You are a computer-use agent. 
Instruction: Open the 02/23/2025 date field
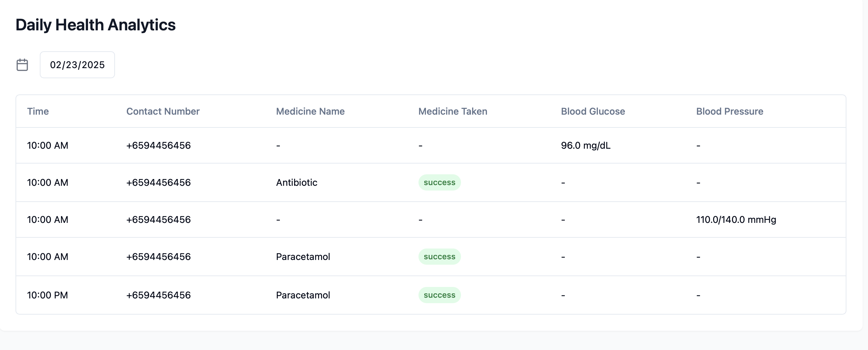click(x=77, y=65)
